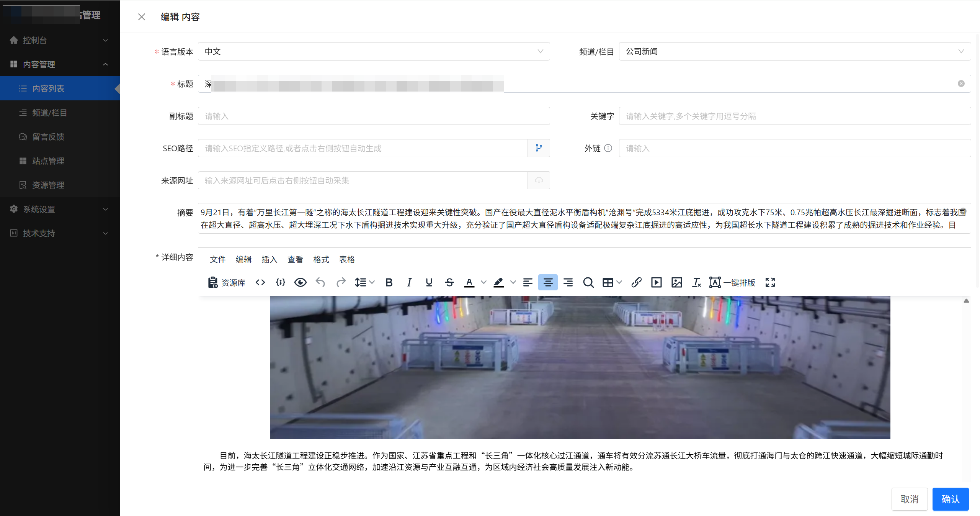
Task: Insert an image icon
Action: [677, 283]
